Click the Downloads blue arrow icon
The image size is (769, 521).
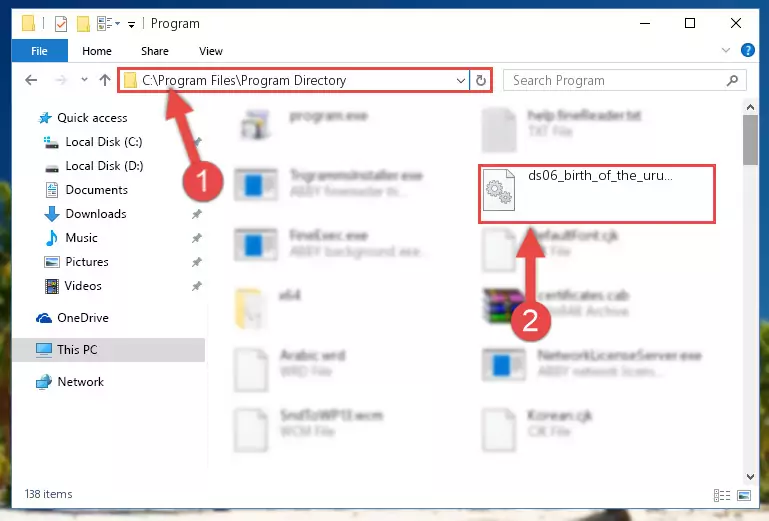click(51, 214)
